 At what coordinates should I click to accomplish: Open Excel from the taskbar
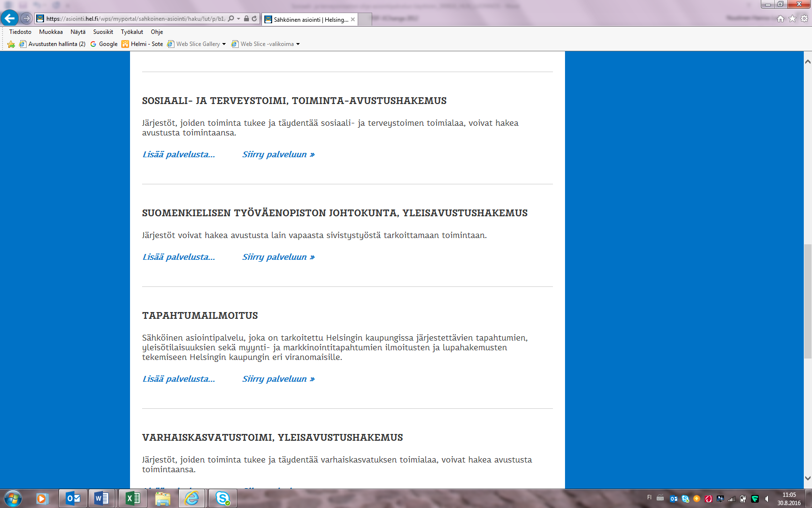tap(132, 498)
